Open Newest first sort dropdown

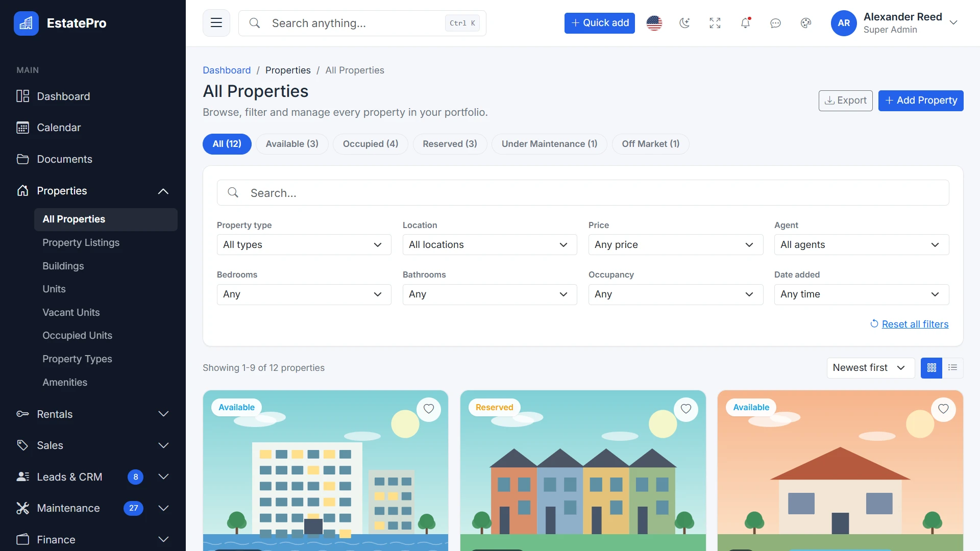coord(870,368)
